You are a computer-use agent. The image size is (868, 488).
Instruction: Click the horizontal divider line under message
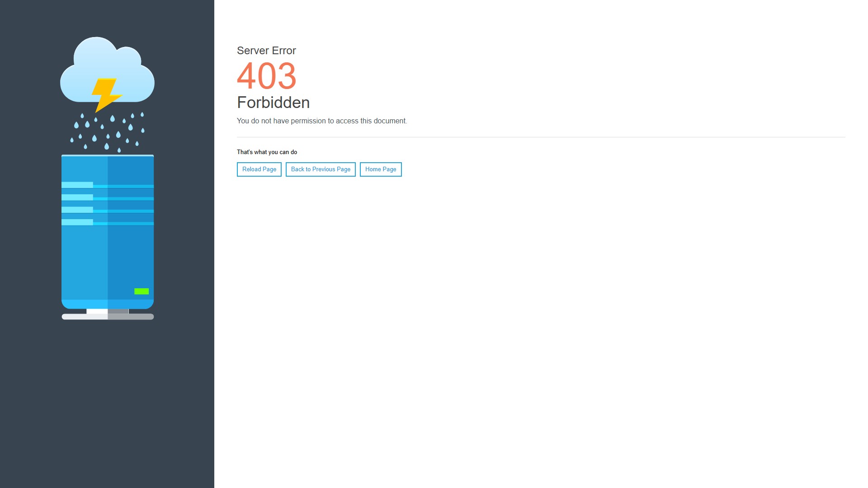pos(541,137)
